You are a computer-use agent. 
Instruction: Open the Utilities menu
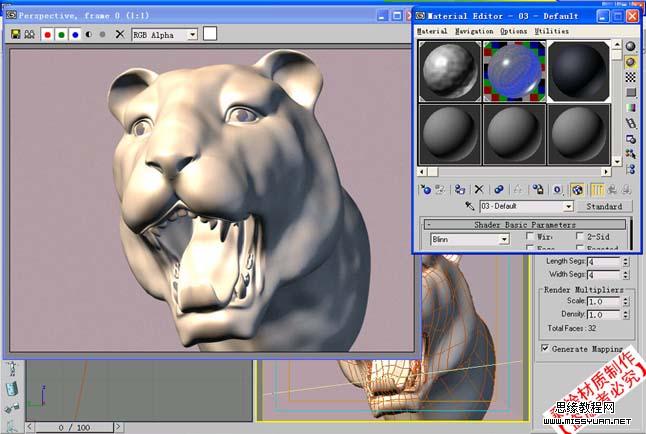pos(551,31)
